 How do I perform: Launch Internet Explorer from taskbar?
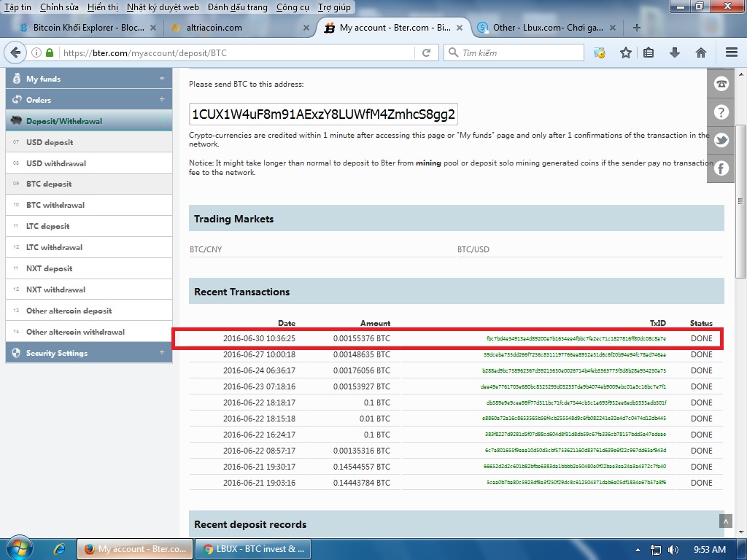click(x=60, y=549)
